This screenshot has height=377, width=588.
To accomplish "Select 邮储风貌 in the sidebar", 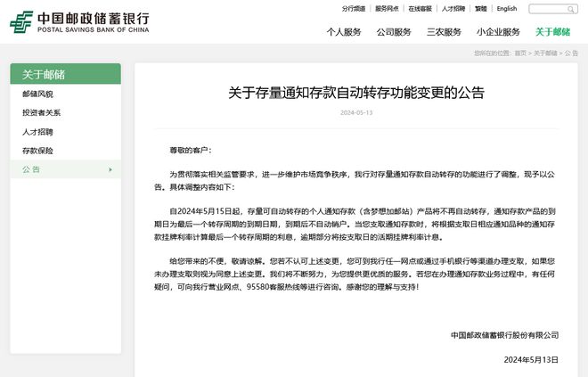I will (x=37, y=94).
